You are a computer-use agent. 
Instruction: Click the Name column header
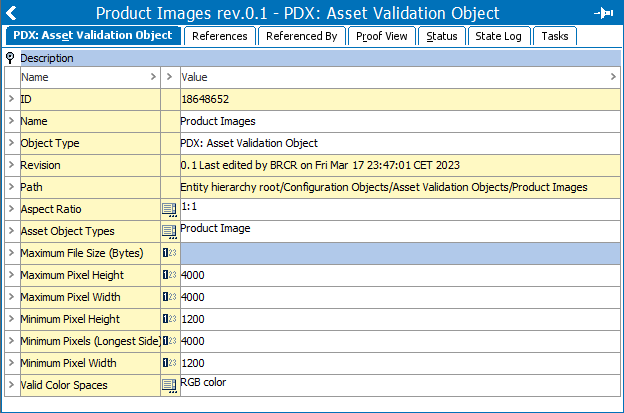coord(80,77)
